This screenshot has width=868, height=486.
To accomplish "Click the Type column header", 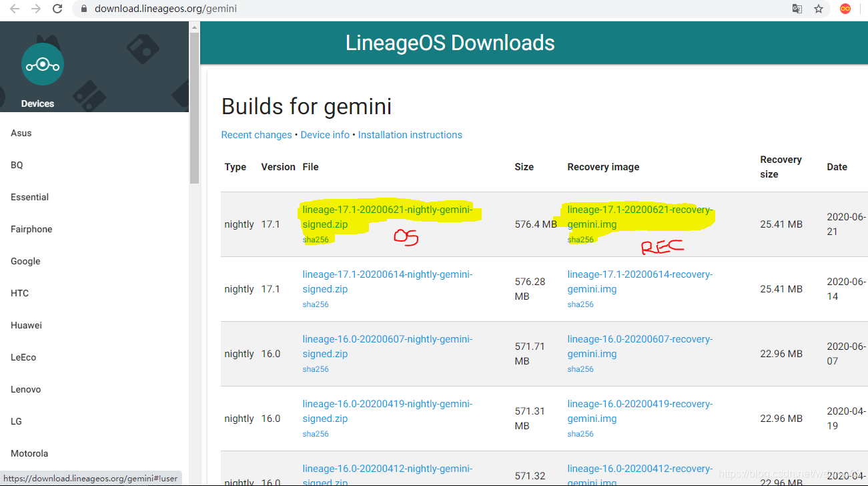I will click(x=236, y=167).
